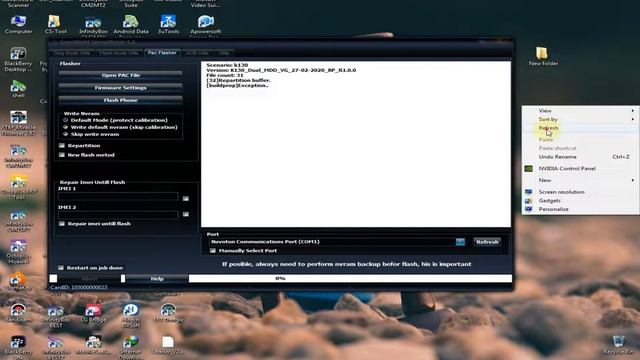Switch to the Pac Flasher tab
The image size is (640, 360).
pyautogui.click(x=162, y=53)
